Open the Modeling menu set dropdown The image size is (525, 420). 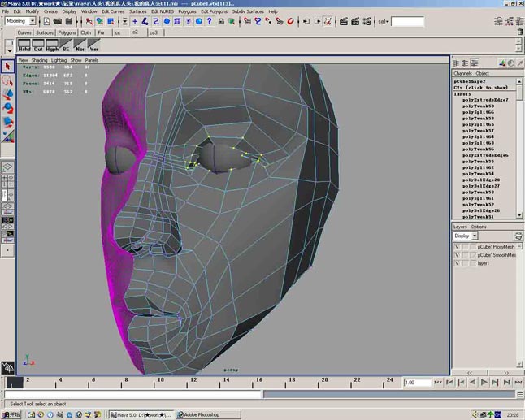coord(33,21)
